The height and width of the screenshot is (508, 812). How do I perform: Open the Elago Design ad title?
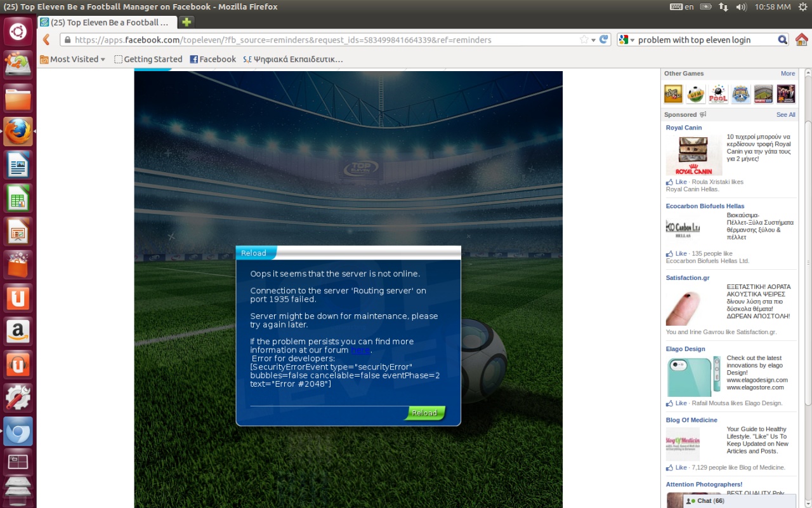point(686,349)
